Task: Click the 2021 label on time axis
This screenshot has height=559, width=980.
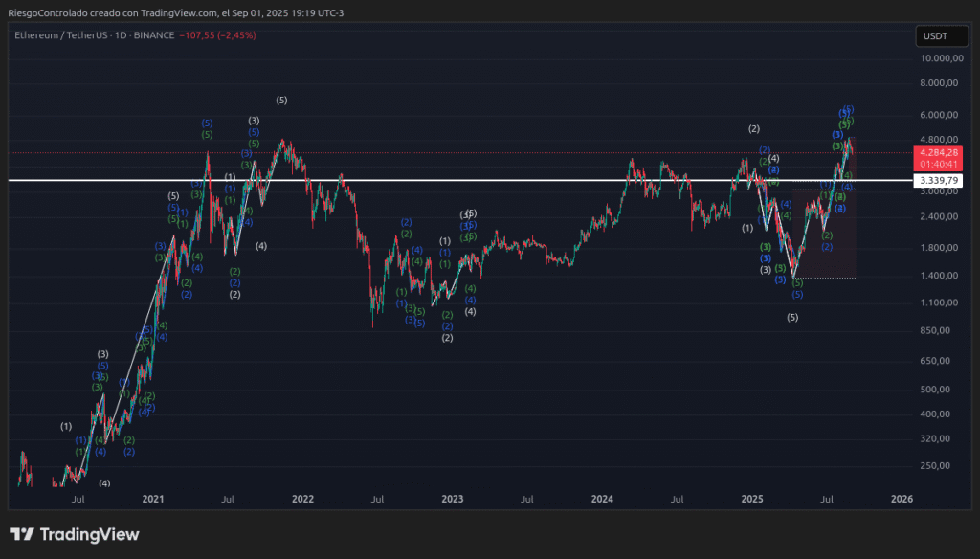Action: 153,499
